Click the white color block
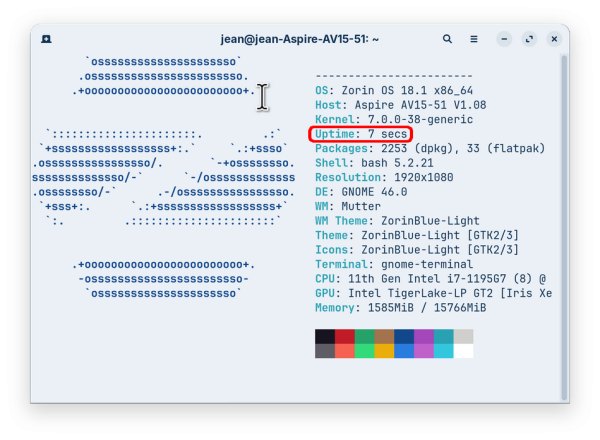Image resolution: width=600 pixels, height=440 pixels. tap(463, 351)
